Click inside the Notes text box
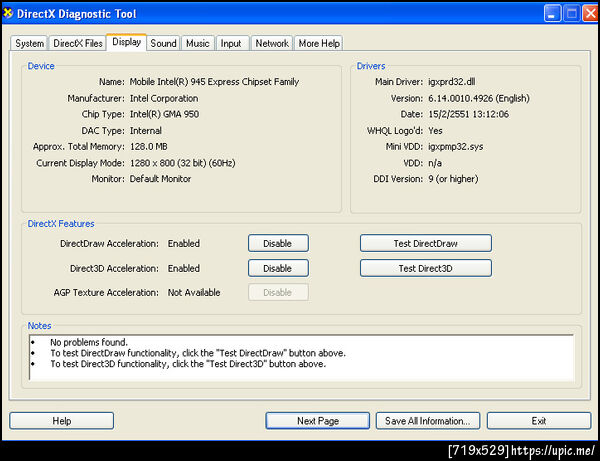 [302, 358]
